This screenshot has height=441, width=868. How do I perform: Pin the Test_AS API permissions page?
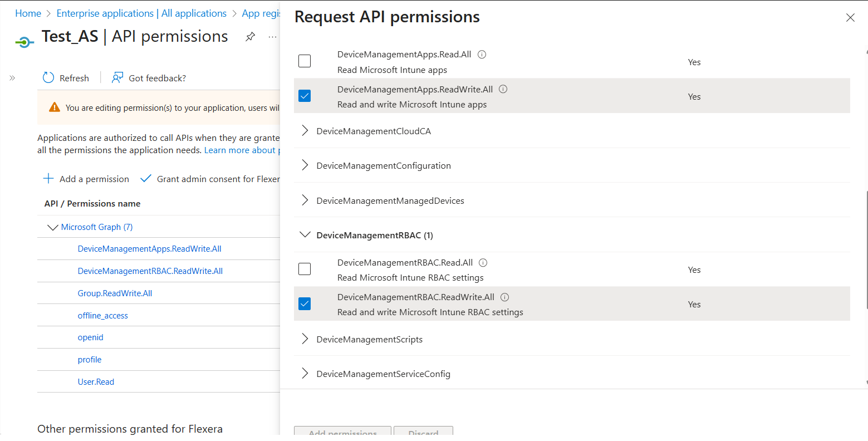251,37
